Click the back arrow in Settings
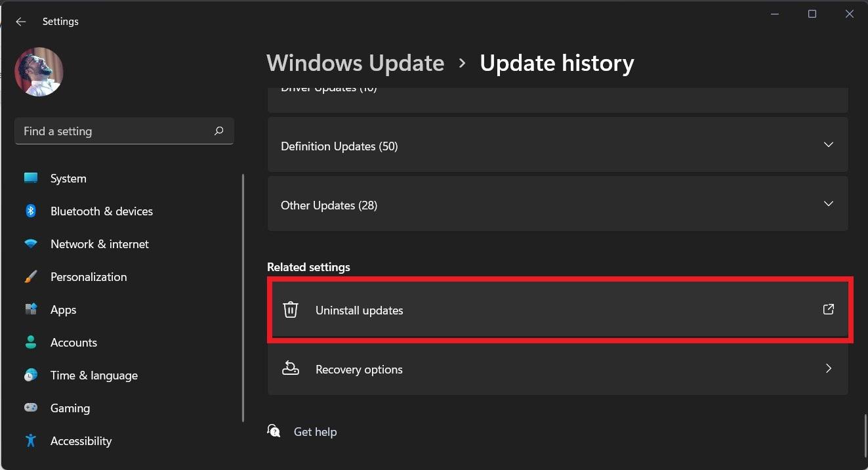The width and height of the screenshot is (868, 470). [20, 21]
